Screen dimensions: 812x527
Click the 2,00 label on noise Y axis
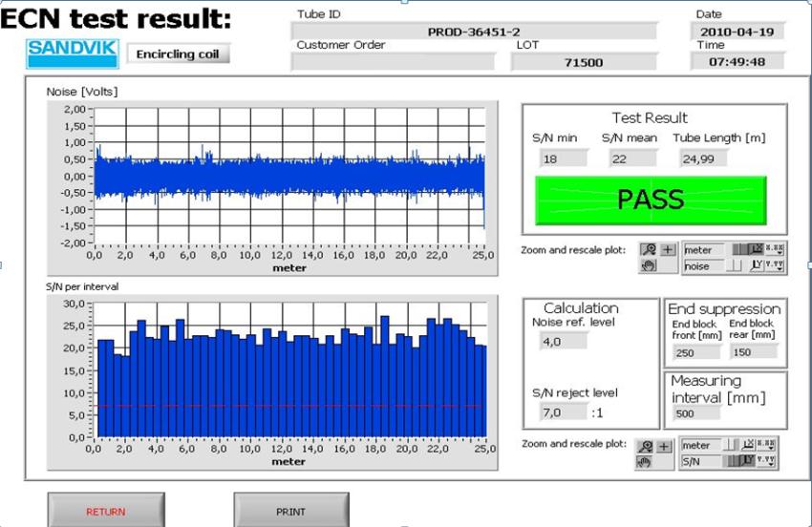75,109
